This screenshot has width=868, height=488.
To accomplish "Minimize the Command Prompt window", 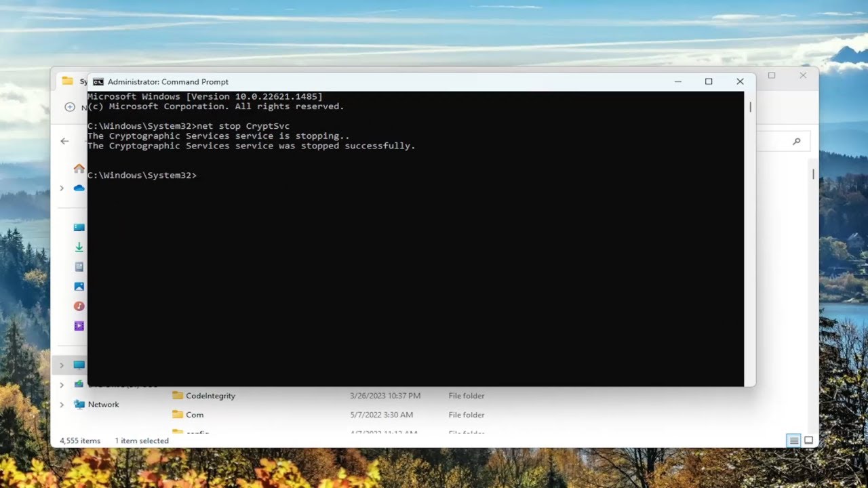I will (x=677, y=81).
